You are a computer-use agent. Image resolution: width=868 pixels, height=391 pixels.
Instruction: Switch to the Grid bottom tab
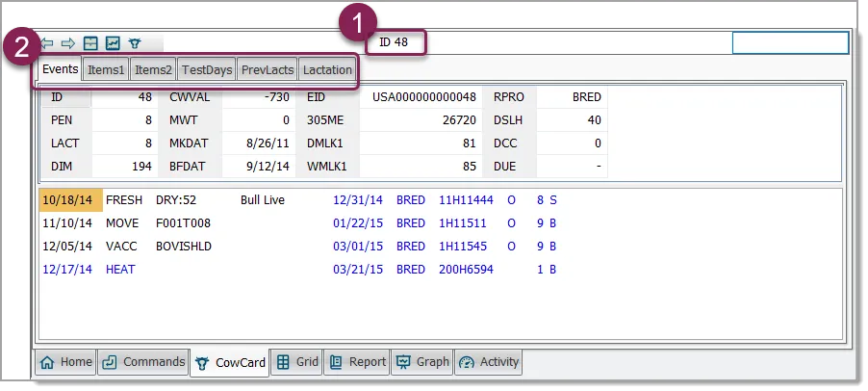(x=297, y=362)
